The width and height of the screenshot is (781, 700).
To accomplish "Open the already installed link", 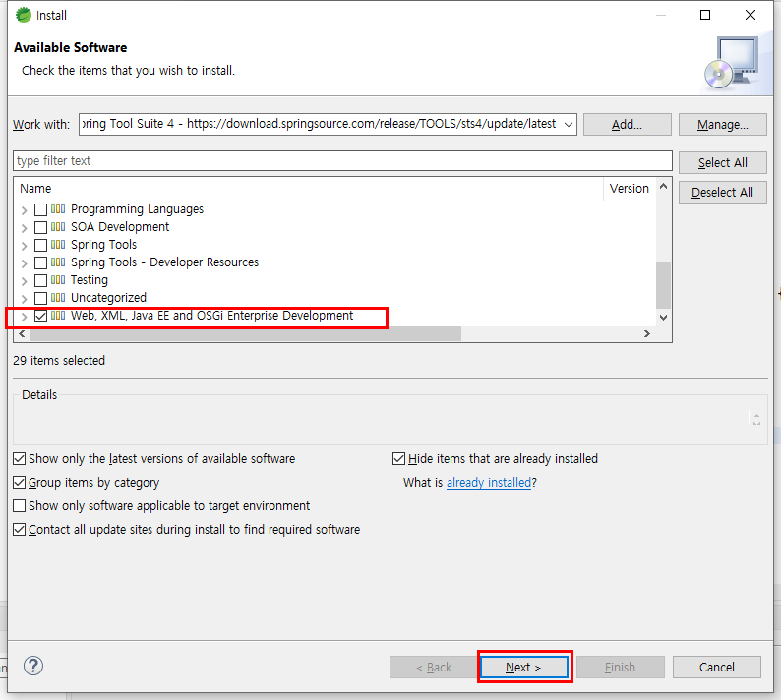I will pos(489,483).
